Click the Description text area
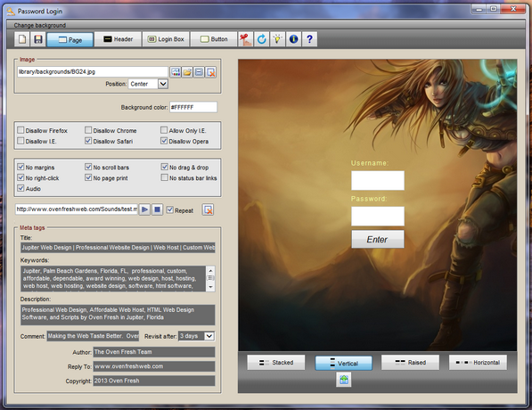Viewport: 532px width, 410px height. pos(118,315)
